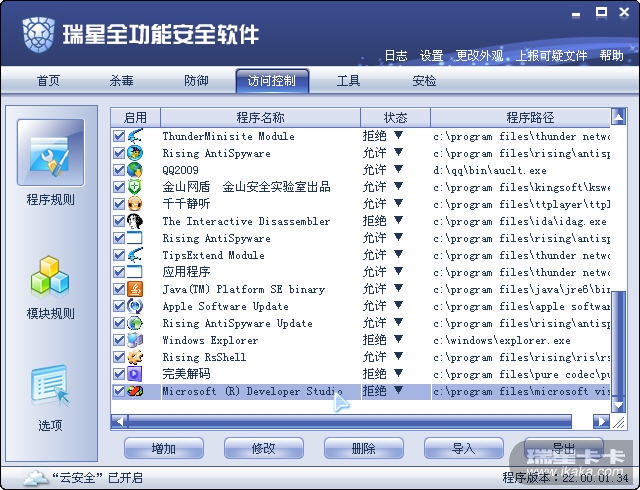640x490 pixels.
Task: Disable the 完美解码 rule checkbox
Action: click(x=119, y=374)
